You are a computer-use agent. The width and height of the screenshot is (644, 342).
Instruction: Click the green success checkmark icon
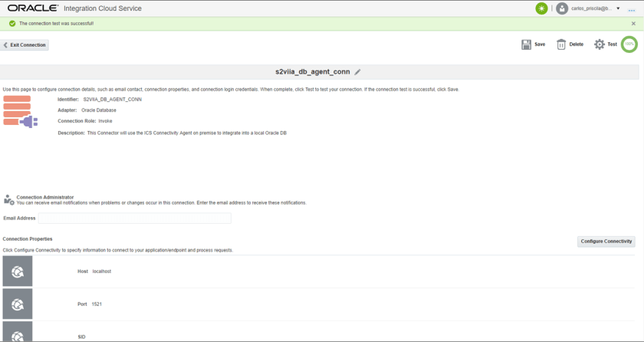[12, 24]
